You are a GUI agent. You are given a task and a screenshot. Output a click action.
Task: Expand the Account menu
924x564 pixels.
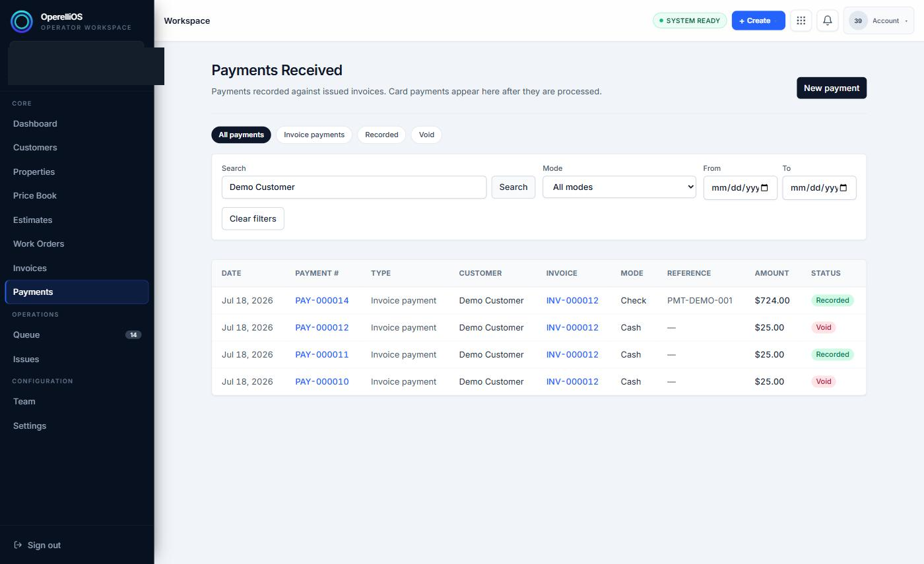(878, 20)
